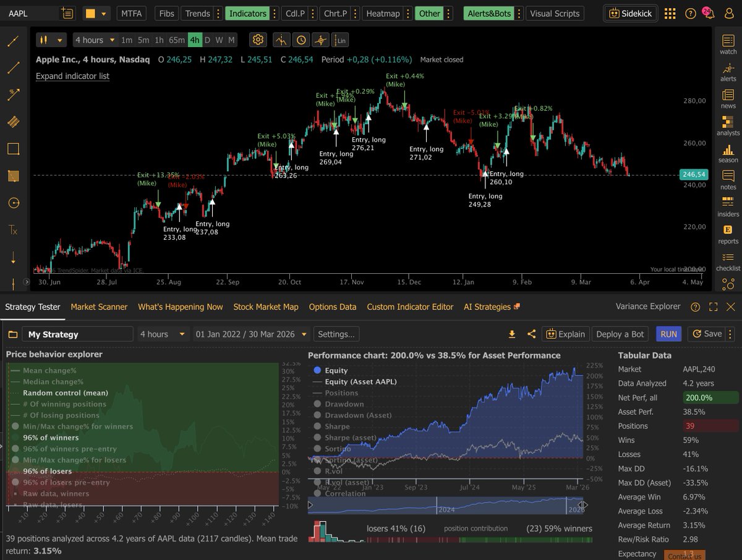
Task: Select the text annotation tool
Action: point(13,230)
